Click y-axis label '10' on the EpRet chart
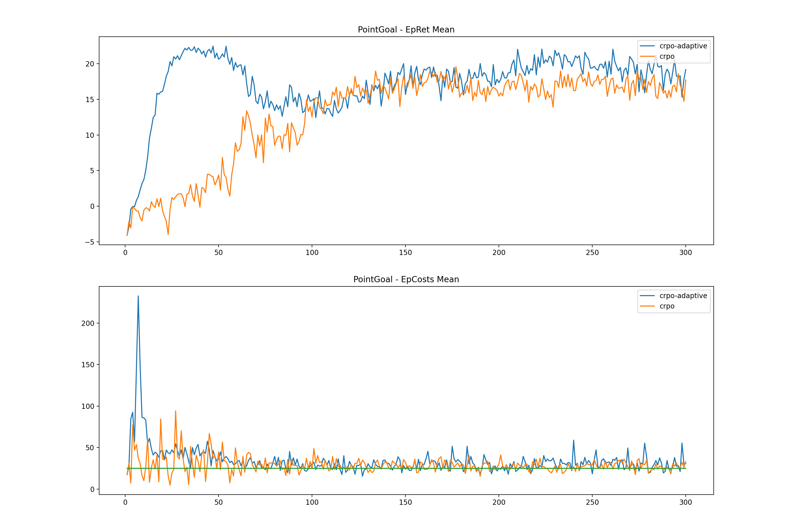The height and width of the screenshot is (532, 793). (89, 135)
